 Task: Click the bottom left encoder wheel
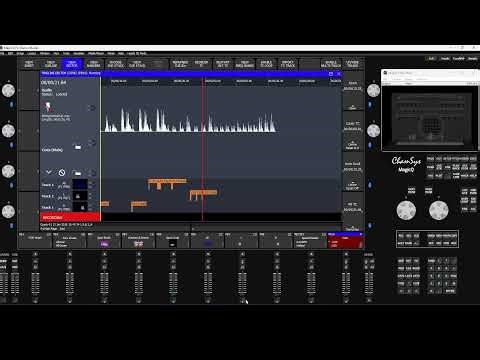click(x=8, y=211)
